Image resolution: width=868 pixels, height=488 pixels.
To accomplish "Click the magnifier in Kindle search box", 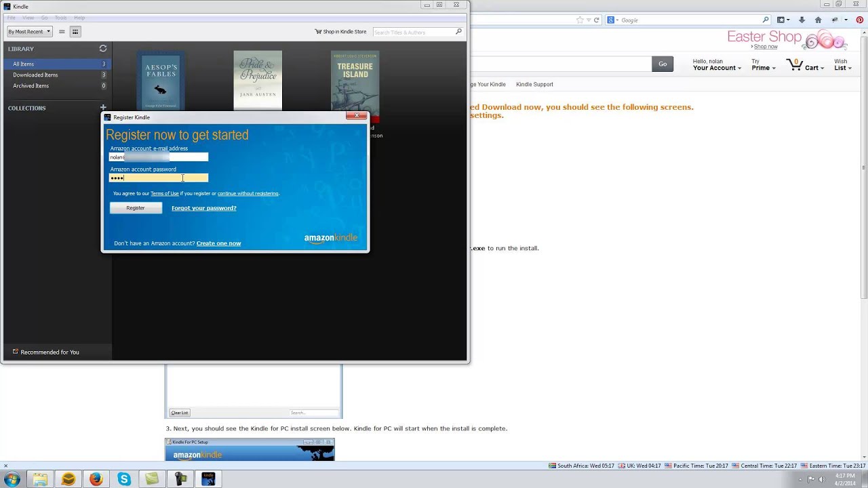I will (x=458, y=32).
